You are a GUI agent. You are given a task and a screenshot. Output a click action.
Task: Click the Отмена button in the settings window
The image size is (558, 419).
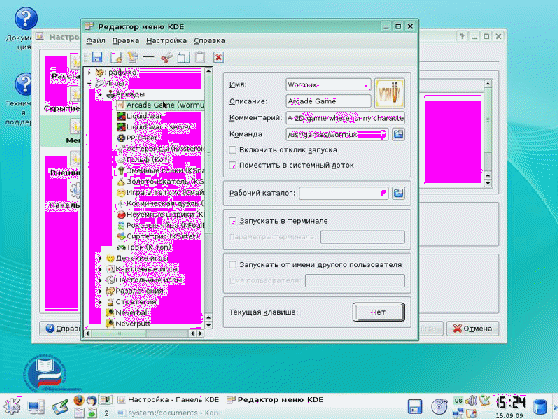(473, 328)
